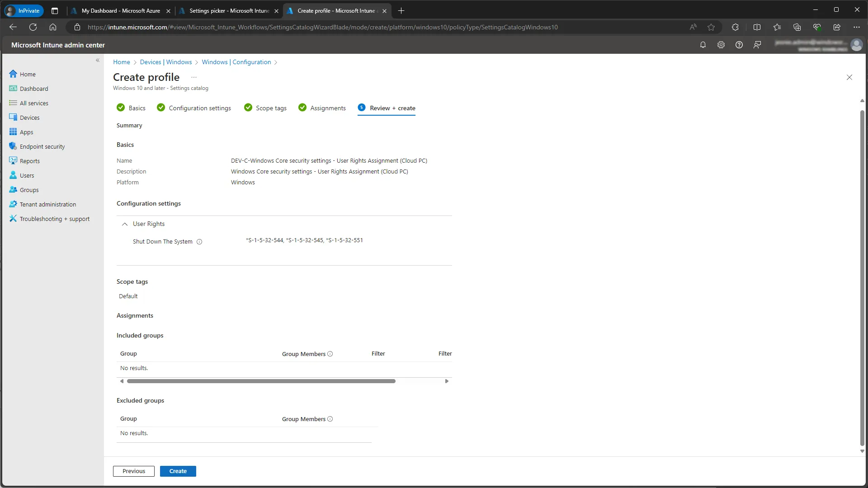Click the browser Home button
The height and width of the screenshot is (488, 868).
(x=53, y=27)
